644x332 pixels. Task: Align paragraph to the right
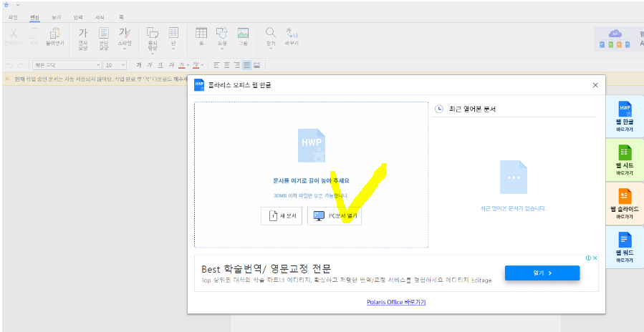click(x=237, y=65)
